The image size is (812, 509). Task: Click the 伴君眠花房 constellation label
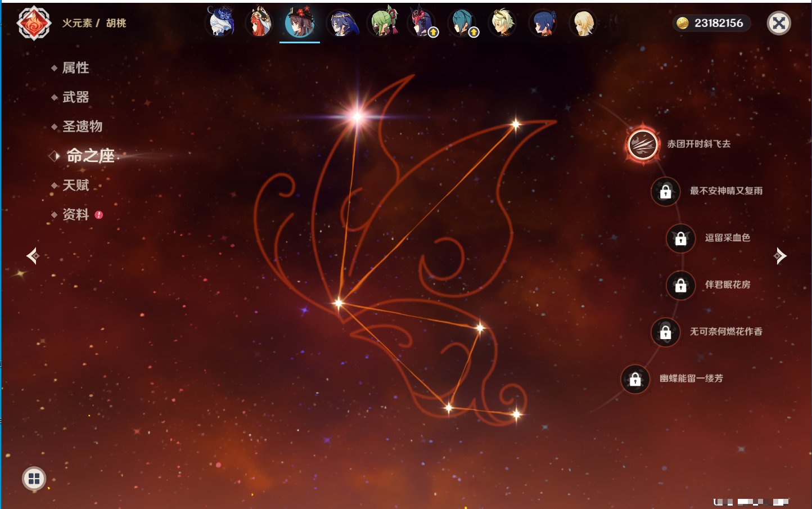coord(728,285)
